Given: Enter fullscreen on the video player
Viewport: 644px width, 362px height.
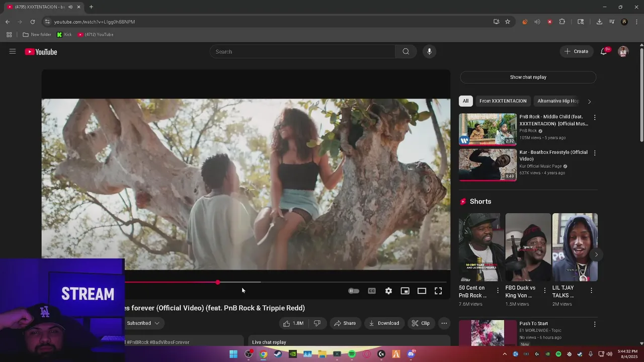Looking at the screenshot, I should coord(438,291).
